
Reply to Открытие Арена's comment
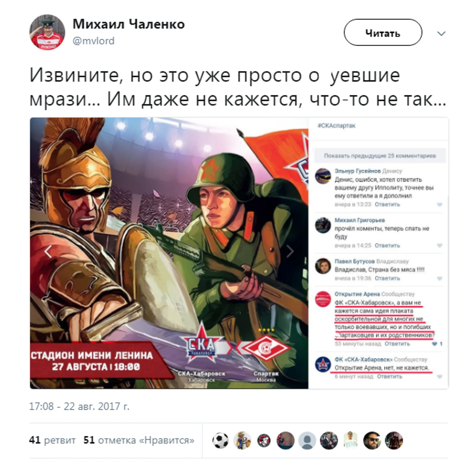pos(397,344)
